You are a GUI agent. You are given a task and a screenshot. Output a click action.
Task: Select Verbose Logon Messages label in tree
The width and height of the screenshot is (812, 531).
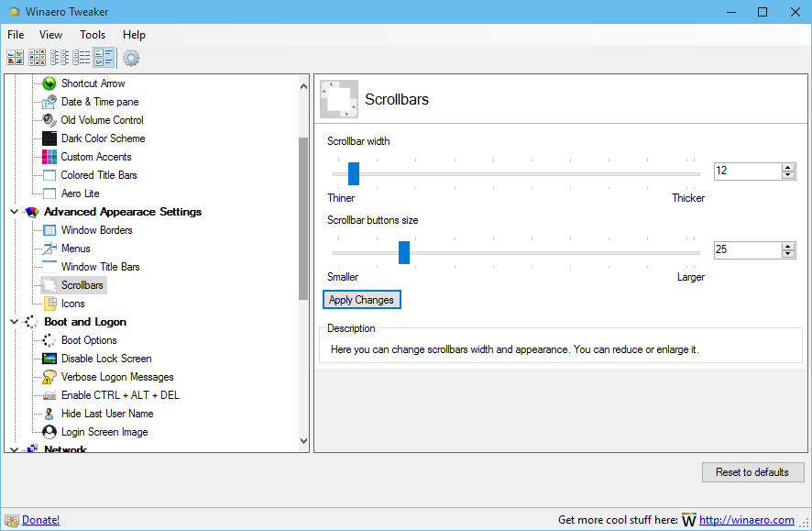[x=117, y=377]
